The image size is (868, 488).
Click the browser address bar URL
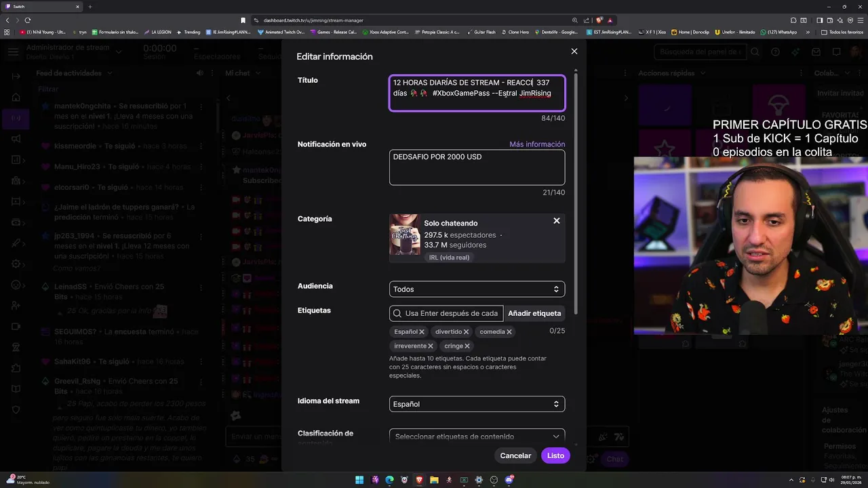(x=313, y=20)
